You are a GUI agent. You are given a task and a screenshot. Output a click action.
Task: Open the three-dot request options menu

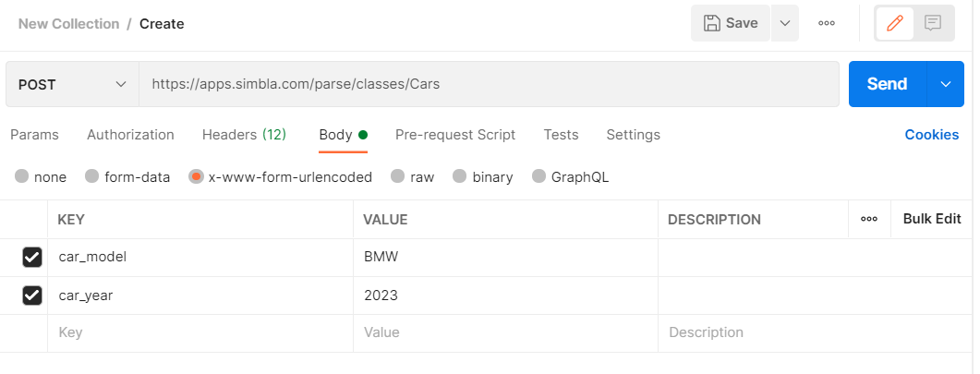coord(827,24)
